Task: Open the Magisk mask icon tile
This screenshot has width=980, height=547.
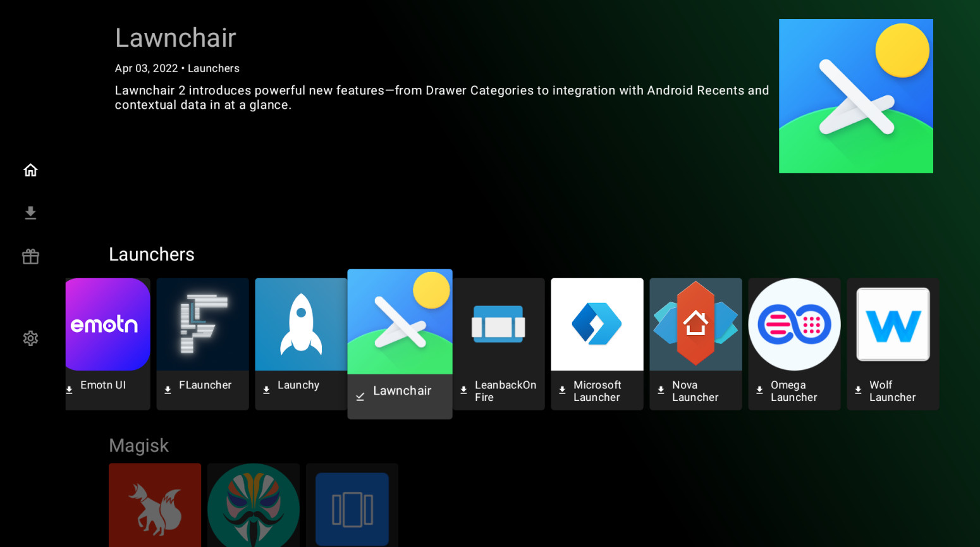Action: click(254, 505)
